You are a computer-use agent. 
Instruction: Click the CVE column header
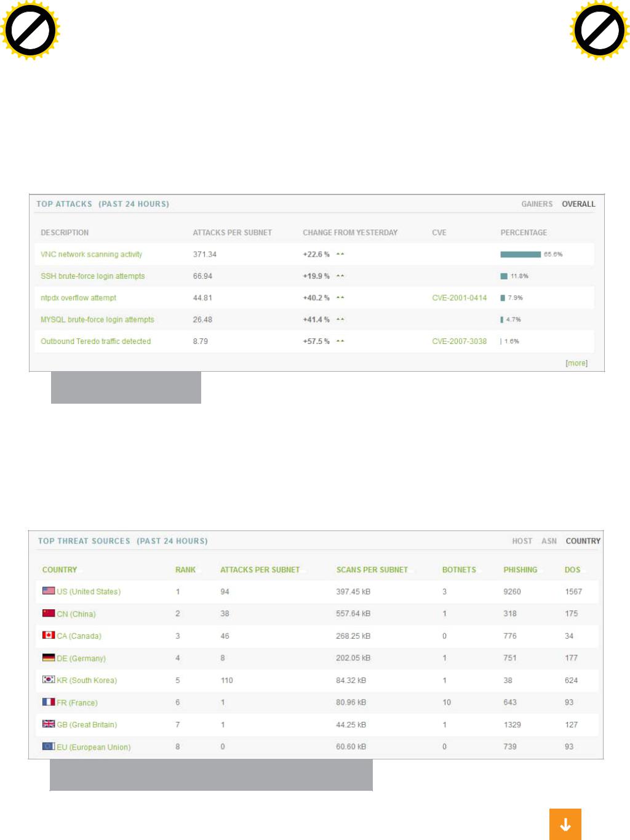(x=439, y=233)
